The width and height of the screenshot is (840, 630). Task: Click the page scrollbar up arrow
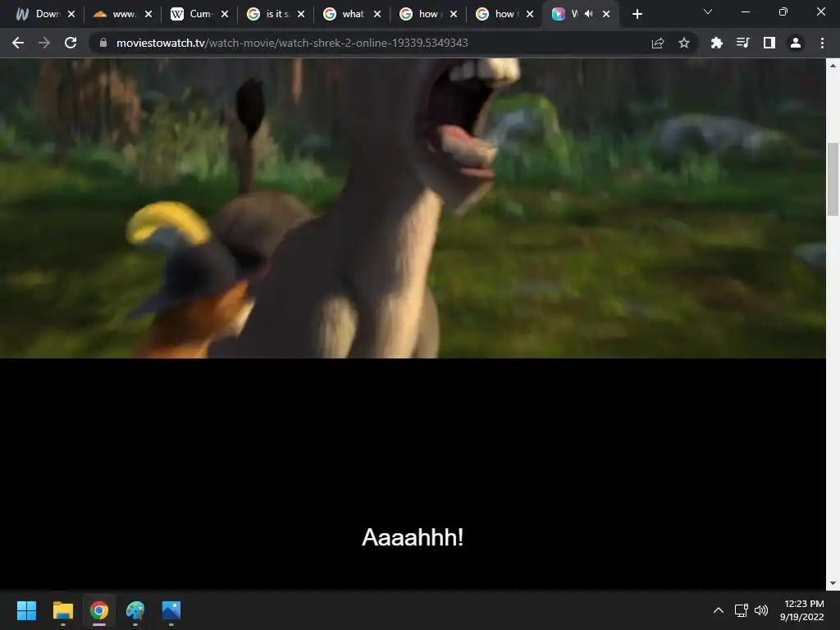click(833, 66)
